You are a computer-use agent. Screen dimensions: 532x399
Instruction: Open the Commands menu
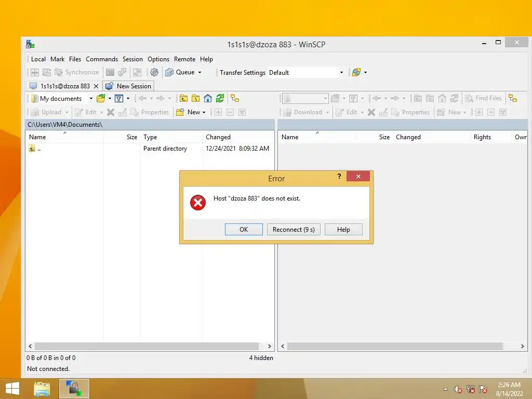102,59
